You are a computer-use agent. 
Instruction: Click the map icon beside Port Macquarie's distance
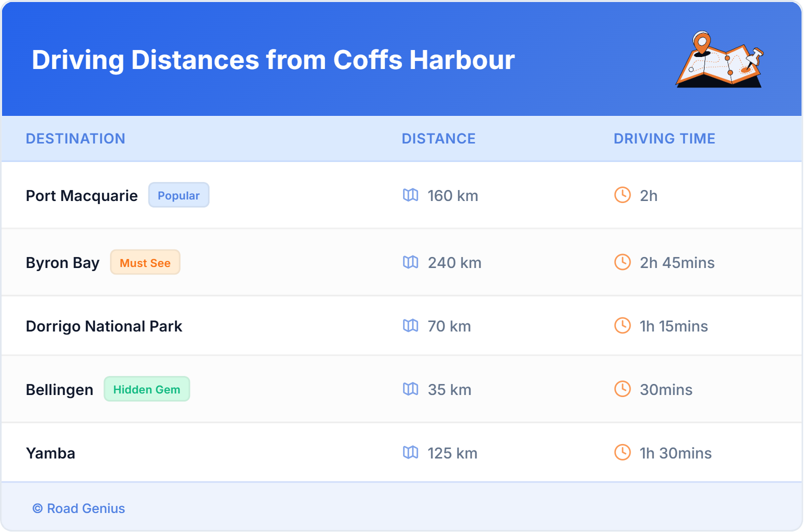(x=411, y=195)
